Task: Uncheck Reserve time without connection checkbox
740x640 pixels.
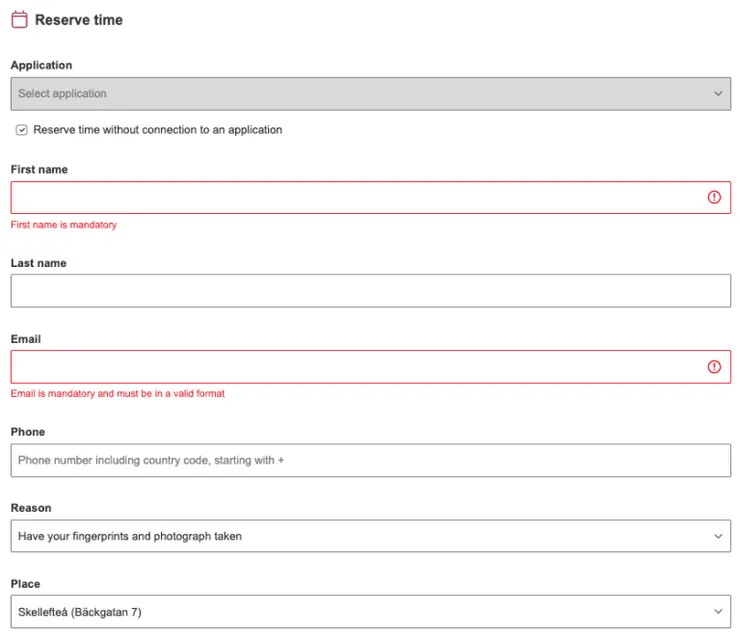Action: click(x=22, y=130)
